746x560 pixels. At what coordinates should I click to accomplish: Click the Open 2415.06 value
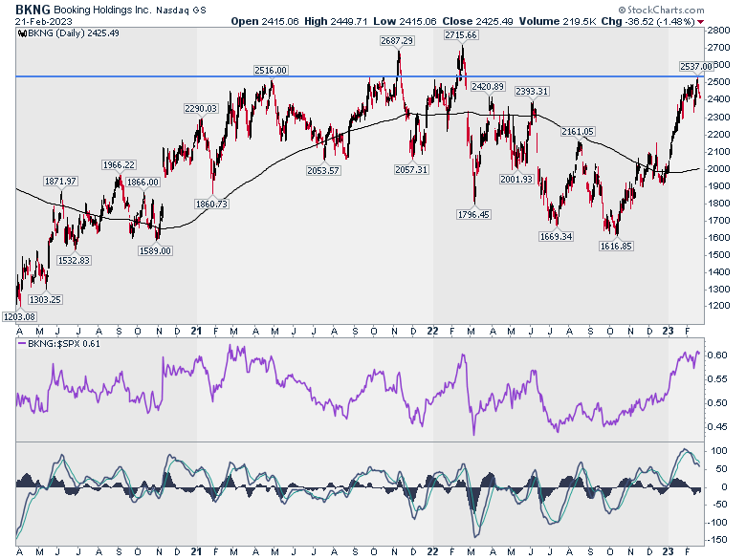[x=265, y=21]
